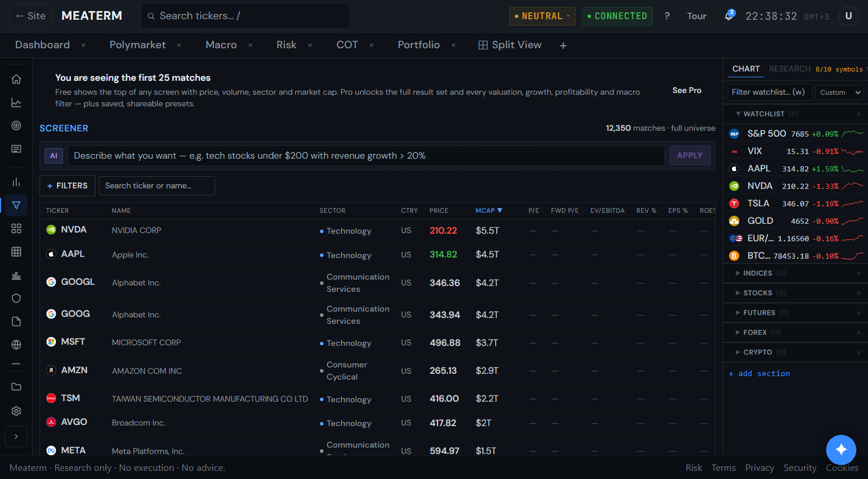The image size is (868, 479).
Task: Add a new tab with plus
Action: point(563,45)
